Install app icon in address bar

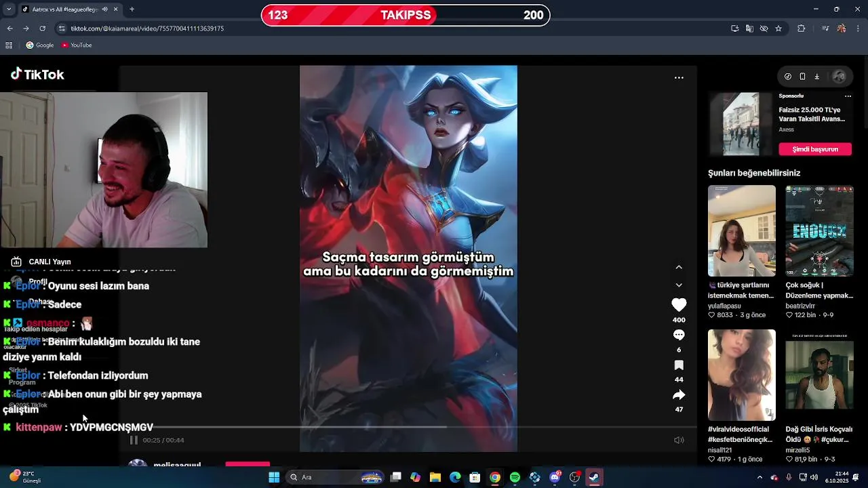click(x=734, y=28)
